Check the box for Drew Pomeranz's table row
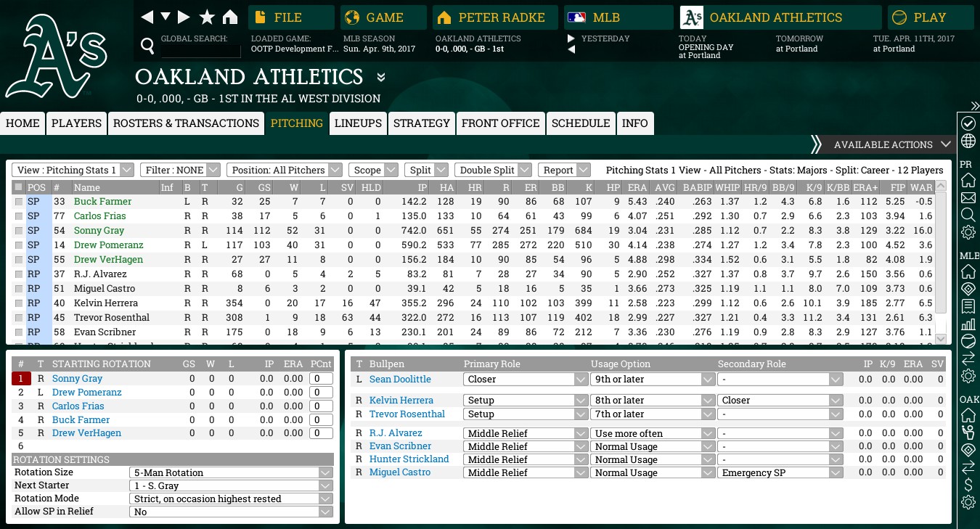Image resolution: width=980 pixels, height=529 pixels. (x=18, y=245)
